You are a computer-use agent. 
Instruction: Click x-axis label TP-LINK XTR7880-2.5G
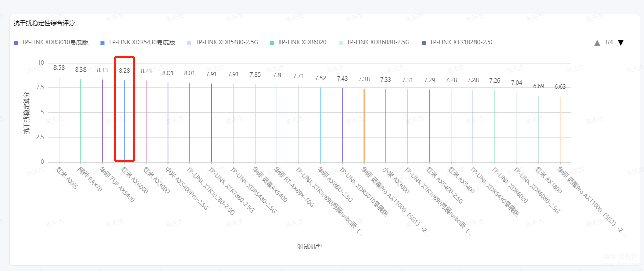pos(232,191)
